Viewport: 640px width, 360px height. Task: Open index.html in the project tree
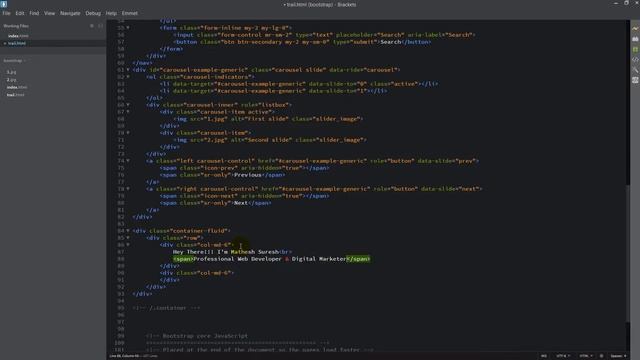click(17, 87)
